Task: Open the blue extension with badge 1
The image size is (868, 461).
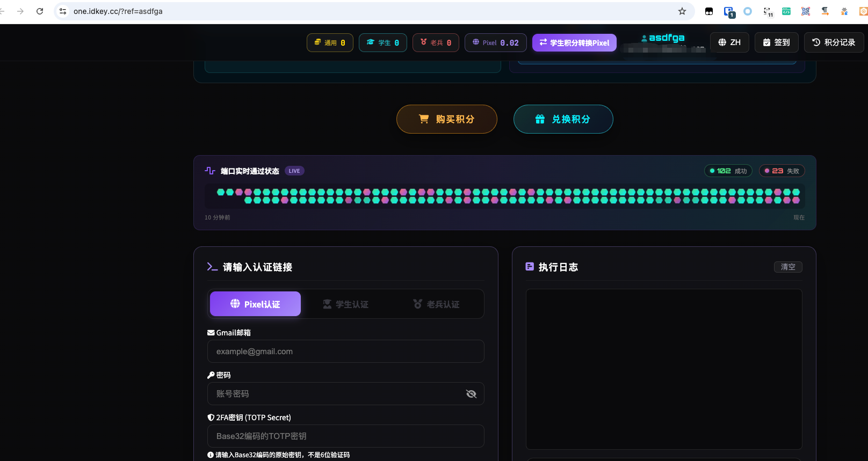Action: click(729, 12)
